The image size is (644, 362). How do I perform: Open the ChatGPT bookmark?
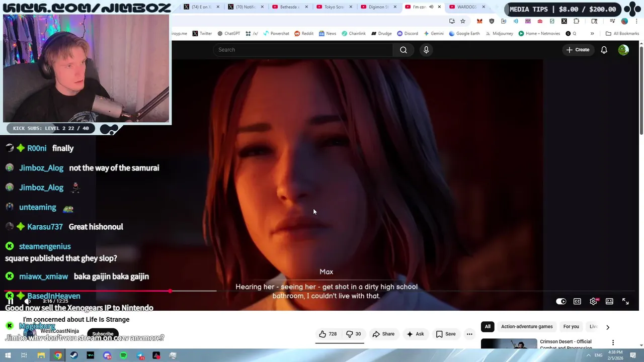[228, 34]
